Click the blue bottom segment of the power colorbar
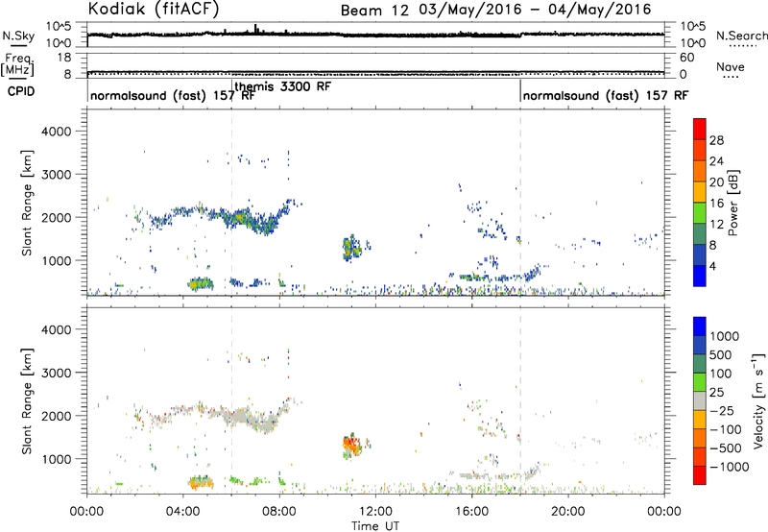The width and height of the screenshot is (768, 532). coord(700,276)
